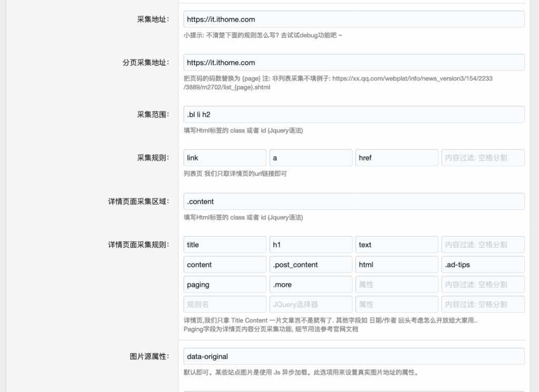
Task: Edit the 采集规则 selector field containing a
Action: point(311,158)
